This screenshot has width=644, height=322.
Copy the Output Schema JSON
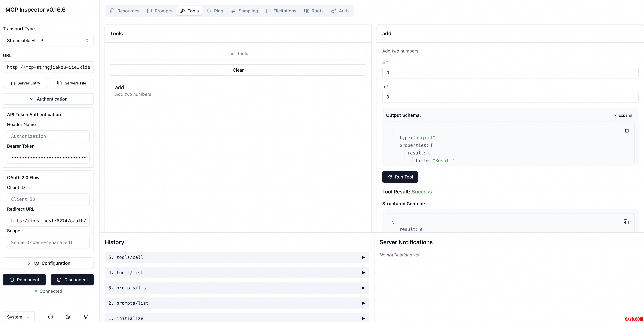tap(626, 130)
